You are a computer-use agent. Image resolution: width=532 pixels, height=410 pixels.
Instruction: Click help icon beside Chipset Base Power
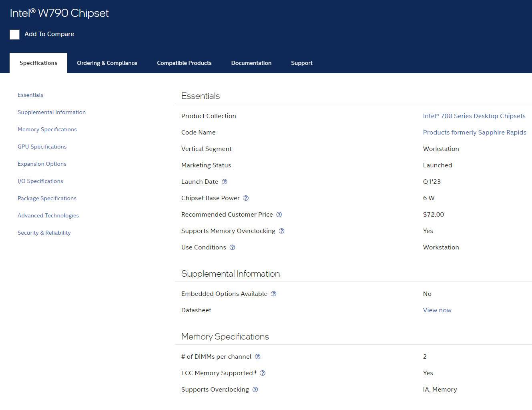[x=246, y=198]
